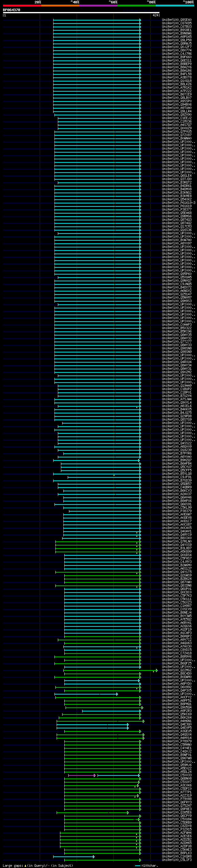Screen dimensions: 197x868
Task: Select hit UniRef100_P32915
Action: [x=177, y=829]
